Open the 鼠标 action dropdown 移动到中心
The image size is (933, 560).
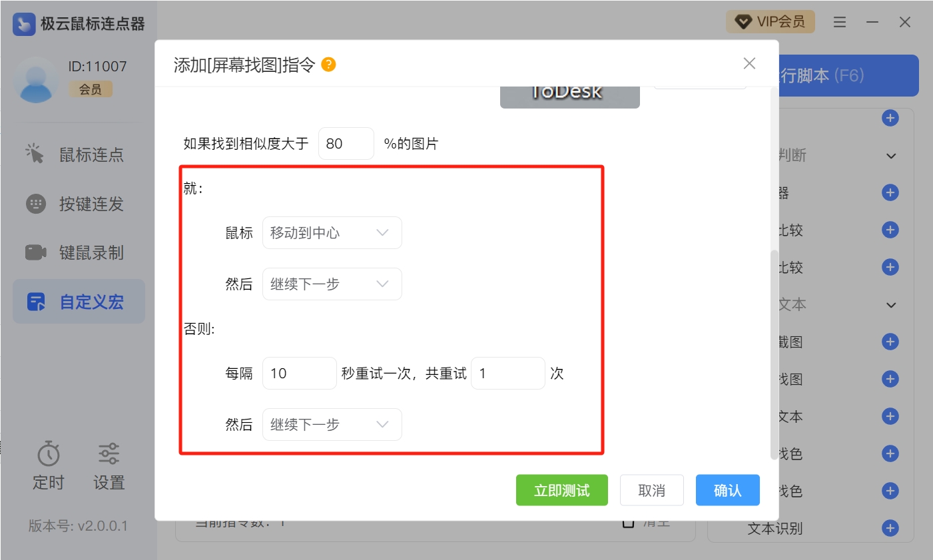(x=332, y=233)
